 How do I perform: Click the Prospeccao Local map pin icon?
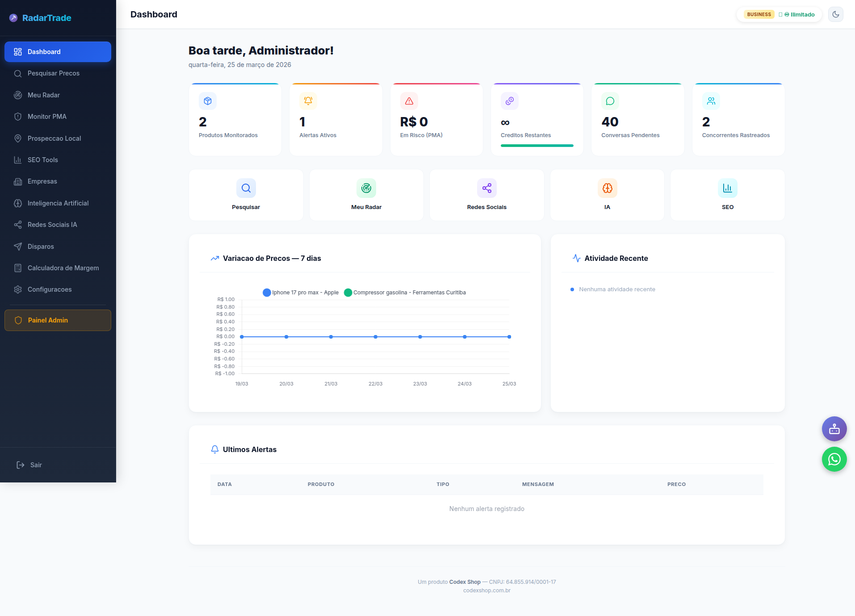tap(18, 138)
